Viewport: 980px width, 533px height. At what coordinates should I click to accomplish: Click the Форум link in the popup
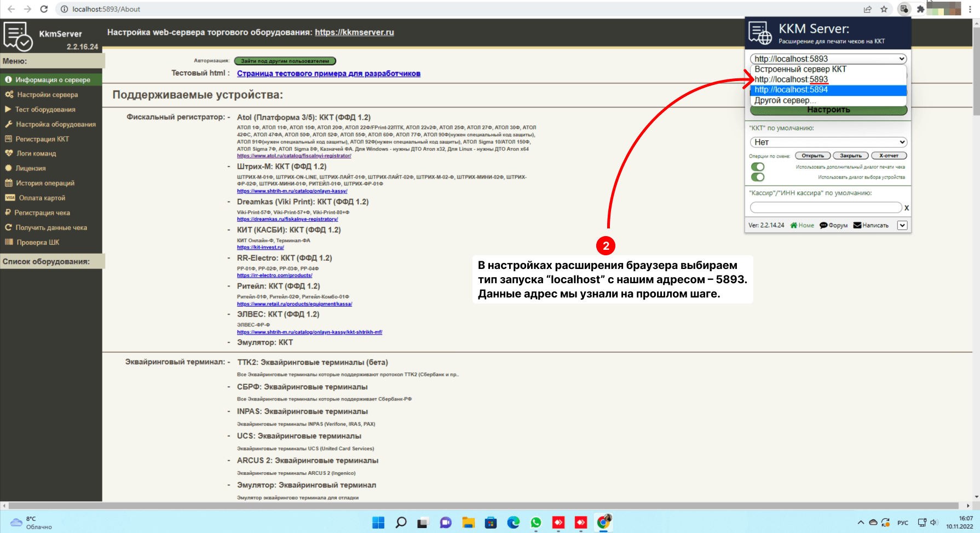[x=833, y=225]
